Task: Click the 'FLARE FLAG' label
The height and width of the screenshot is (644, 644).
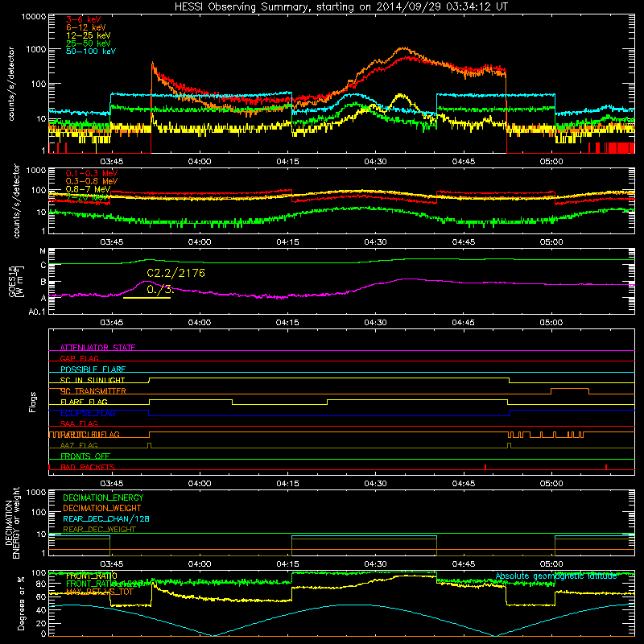Action: click(84, 402)
